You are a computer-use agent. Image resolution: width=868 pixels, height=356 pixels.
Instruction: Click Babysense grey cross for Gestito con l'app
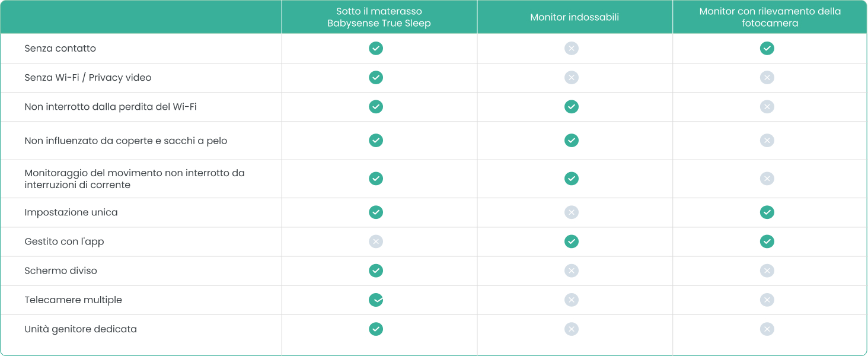(376, 241)
